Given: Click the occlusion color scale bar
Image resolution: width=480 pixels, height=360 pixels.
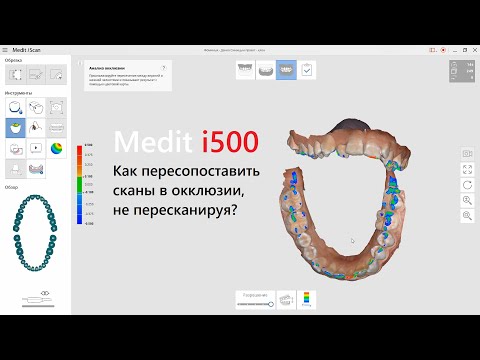Looking at the screenshot, I should point(79,184).
